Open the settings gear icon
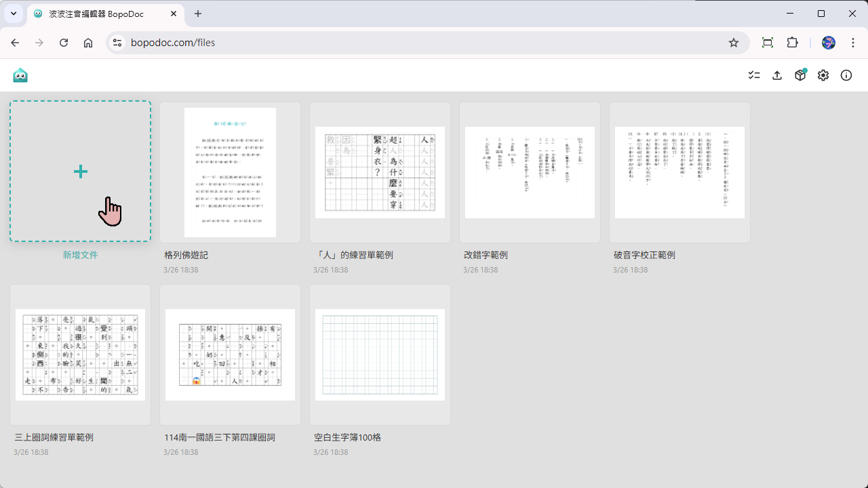The height and width of the screenshot is (488, 868). [823, 75]
